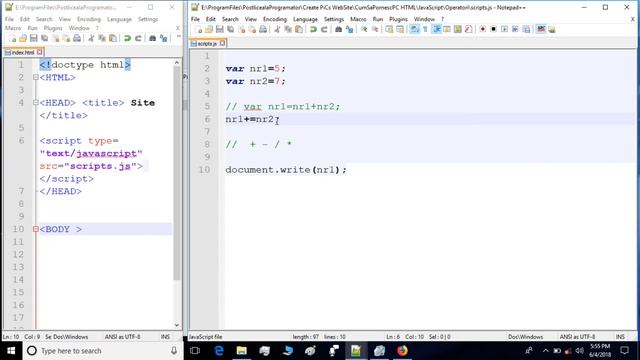Click Paste icon in scripts.js window toolbar
640x360 pixels.
click(299, 29)
